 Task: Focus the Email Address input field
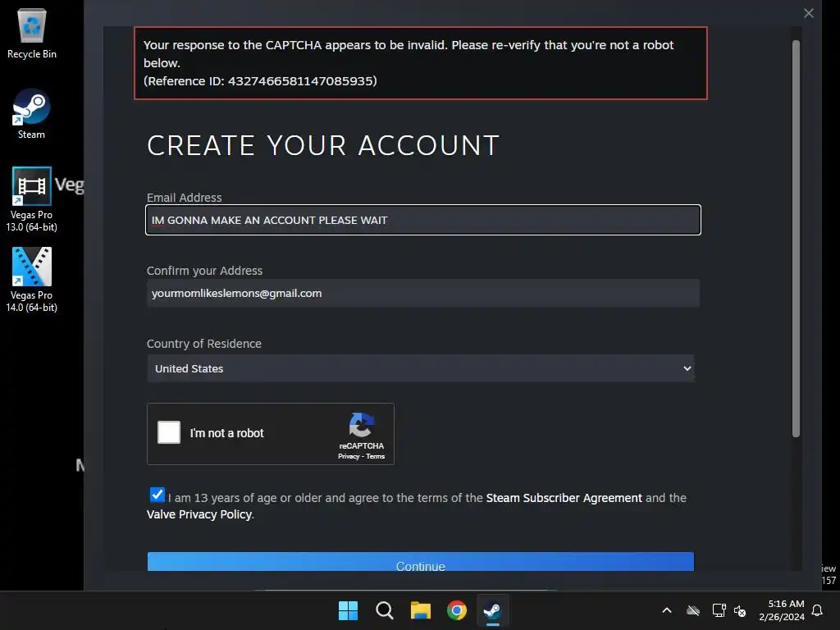coord(423,220)
